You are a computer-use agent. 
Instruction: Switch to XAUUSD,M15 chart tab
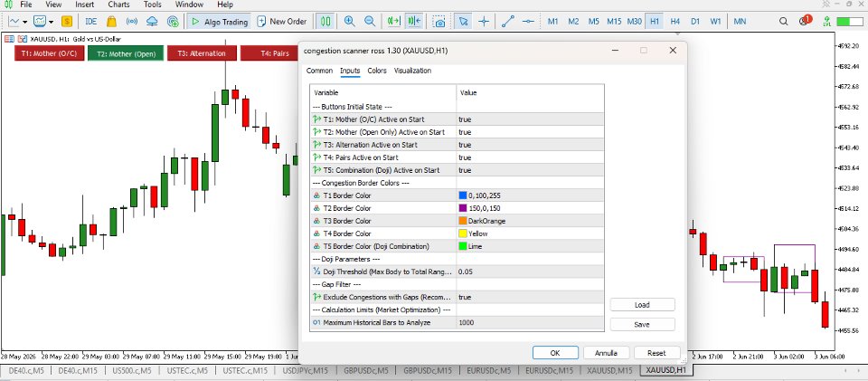(x=609, y=370)
